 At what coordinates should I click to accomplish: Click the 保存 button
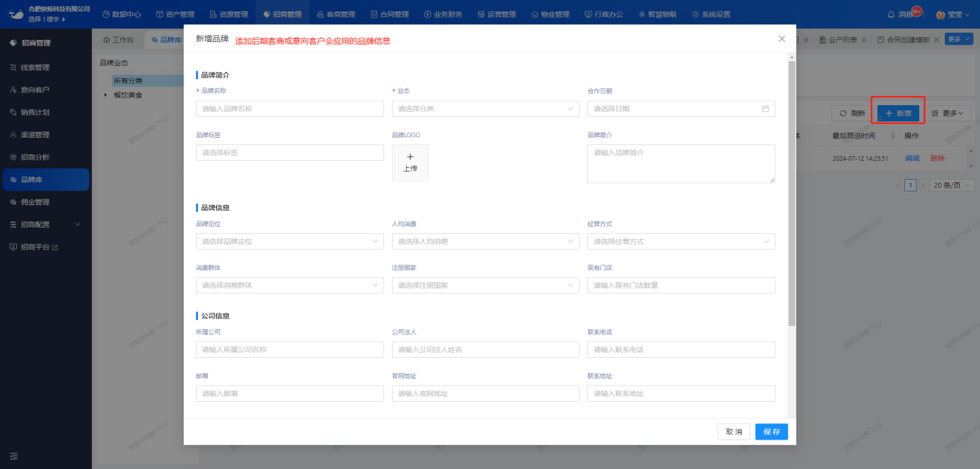pyautogui.click(x=772, y=432)
